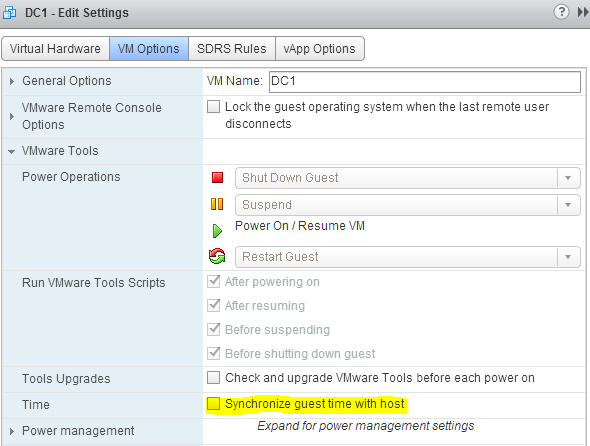Screen dimensions: 590x446
Task: Click the red stop Shut Down icon
Action: coord(217,177)
